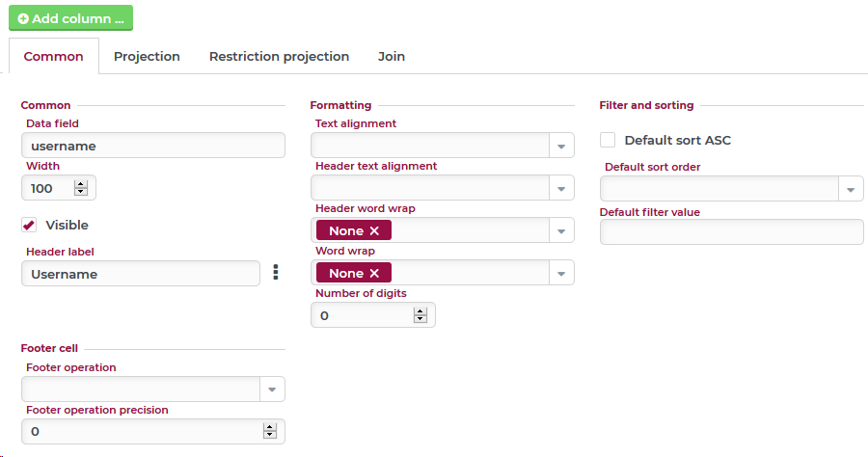
Task: Click the plus icon on Add column
Action: click(x=23, y=18)
